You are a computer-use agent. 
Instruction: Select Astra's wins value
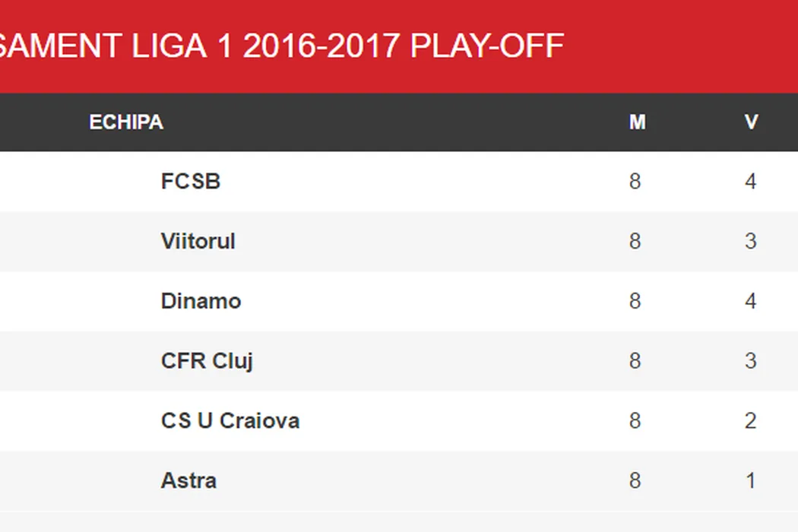[x=751, y=481]
